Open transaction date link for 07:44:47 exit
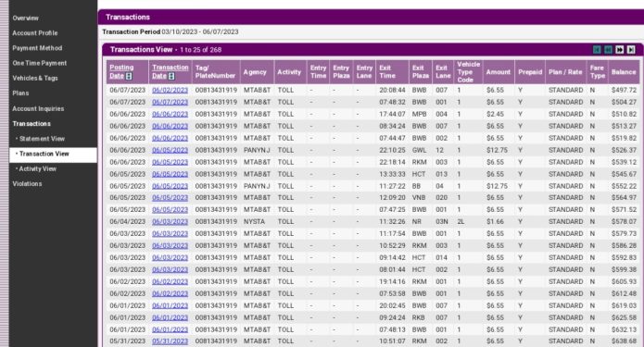Image resolution: width=644 pixels, height=347 pixels. click(170, 138)
